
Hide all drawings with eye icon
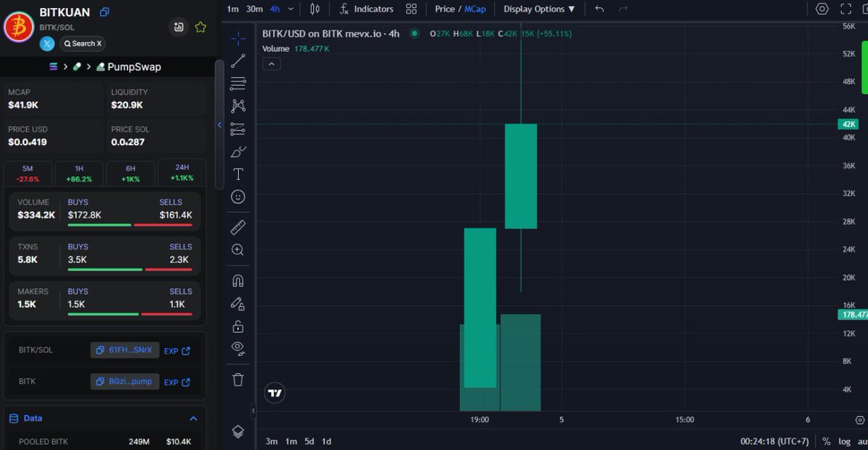[x=238, y=349]
